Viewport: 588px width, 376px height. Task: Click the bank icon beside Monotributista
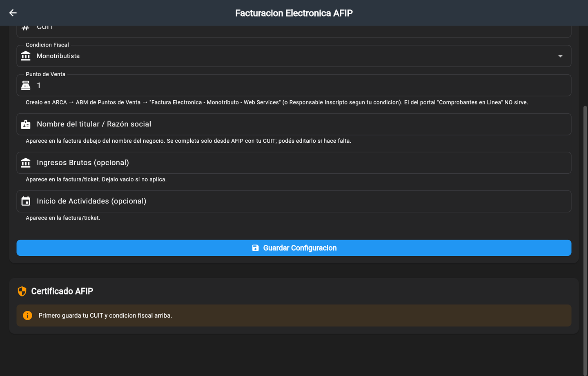click(x=26, y=56)
